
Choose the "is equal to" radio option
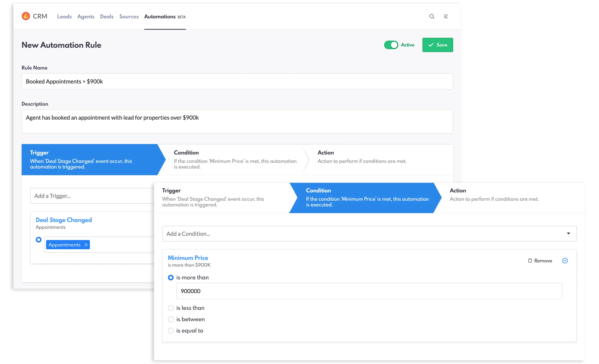(171, 331)
